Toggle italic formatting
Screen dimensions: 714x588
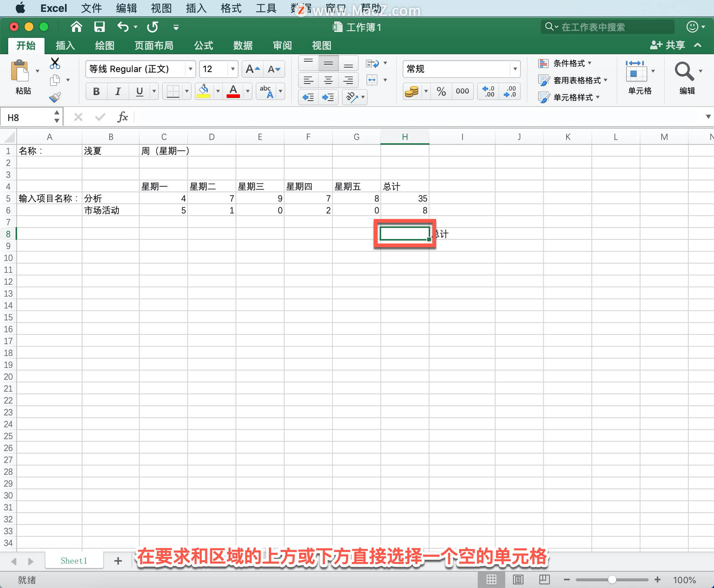[118, 91]
